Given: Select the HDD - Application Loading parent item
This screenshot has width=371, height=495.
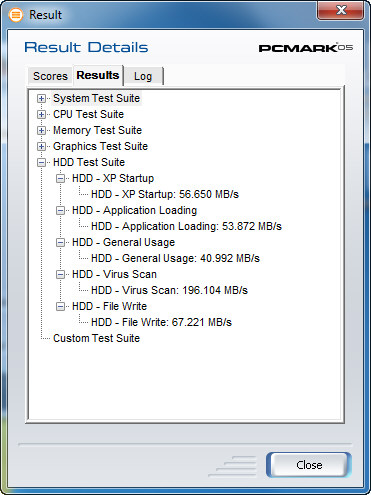Looking at the screenshot, I should click(134, 210).
